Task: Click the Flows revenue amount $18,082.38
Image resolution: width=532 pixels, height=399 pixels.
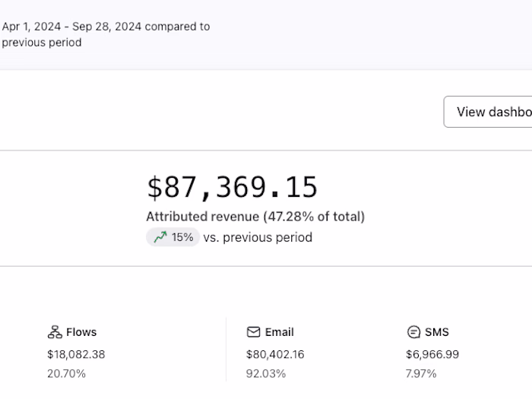Action: (x=76, y=354)
